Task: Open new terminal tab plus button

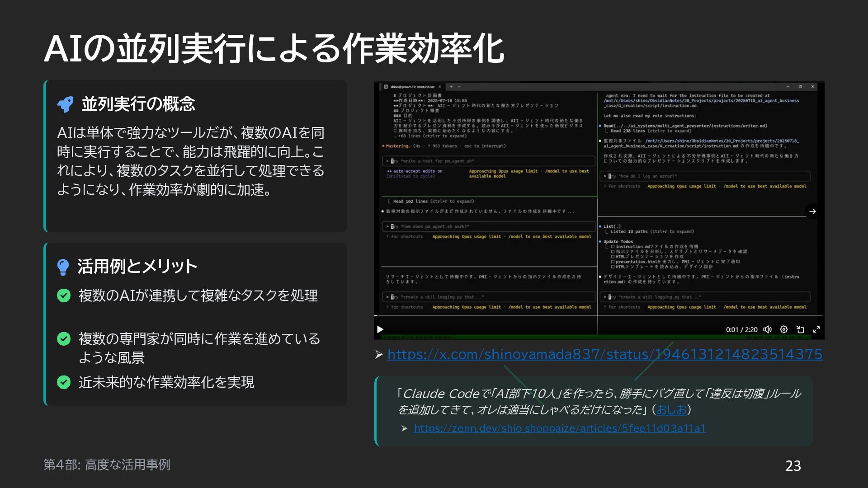Action: point(451,87)
